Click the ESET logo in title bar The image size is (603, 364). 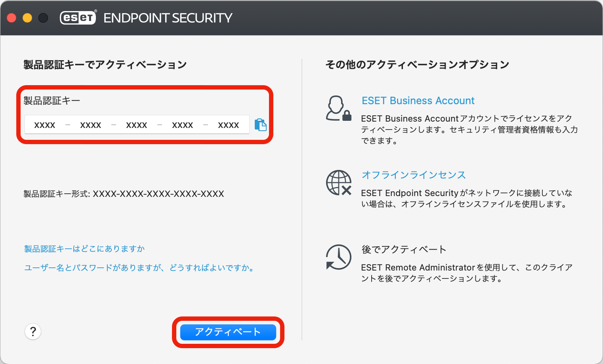(x=78, y=18)
